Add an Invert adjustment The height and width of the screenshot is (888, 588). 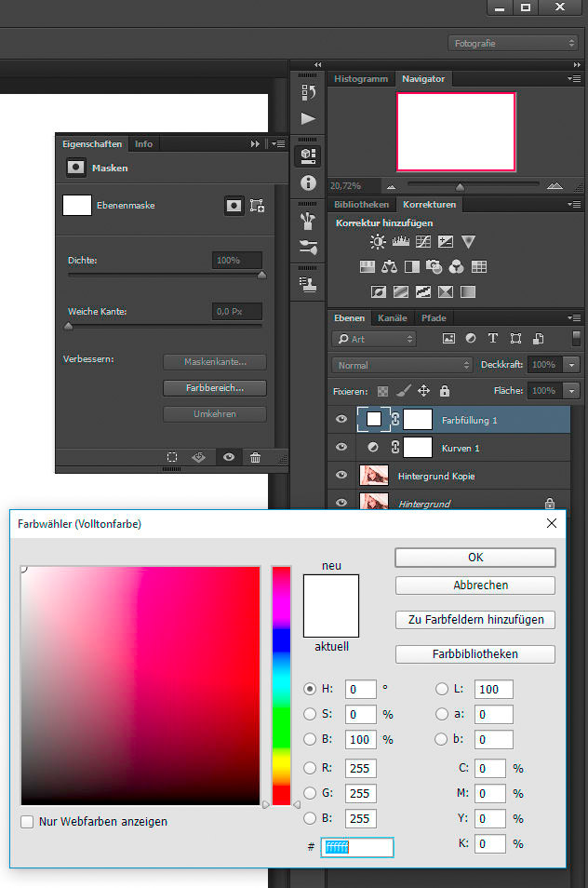379,291
